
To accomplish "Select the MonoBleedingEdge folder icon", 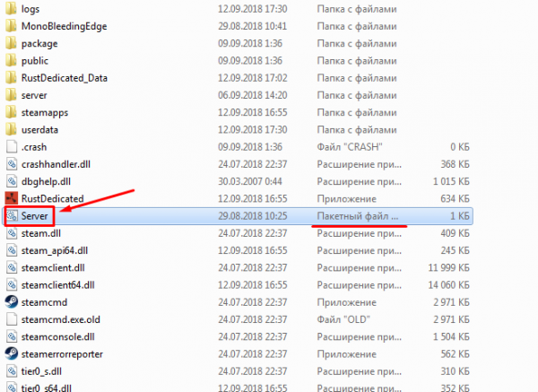I will [11, 26].
